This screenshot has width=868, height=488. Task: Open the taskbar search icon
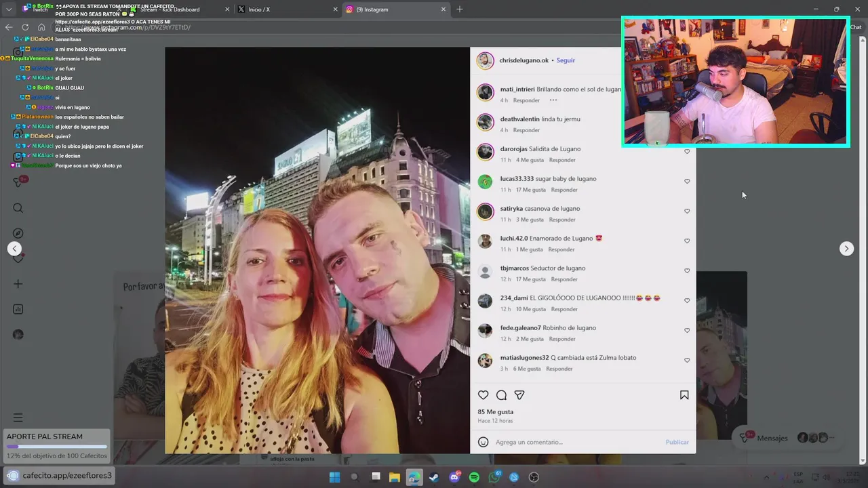pyautogui.click(x=354, y=477)
